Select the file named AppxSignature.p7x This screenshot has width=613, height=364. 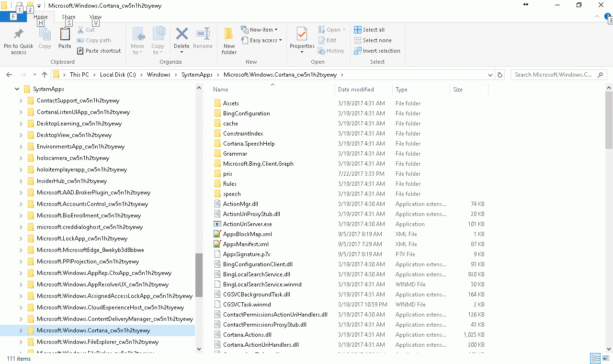[247, 254]
